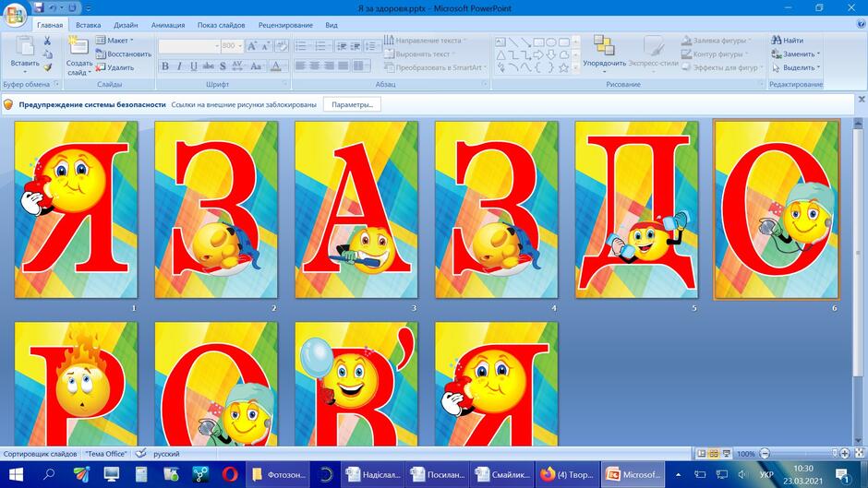Toggle Strikethrough formatting
The width and height of the screenshot is (868, 488).
(208, 65)
